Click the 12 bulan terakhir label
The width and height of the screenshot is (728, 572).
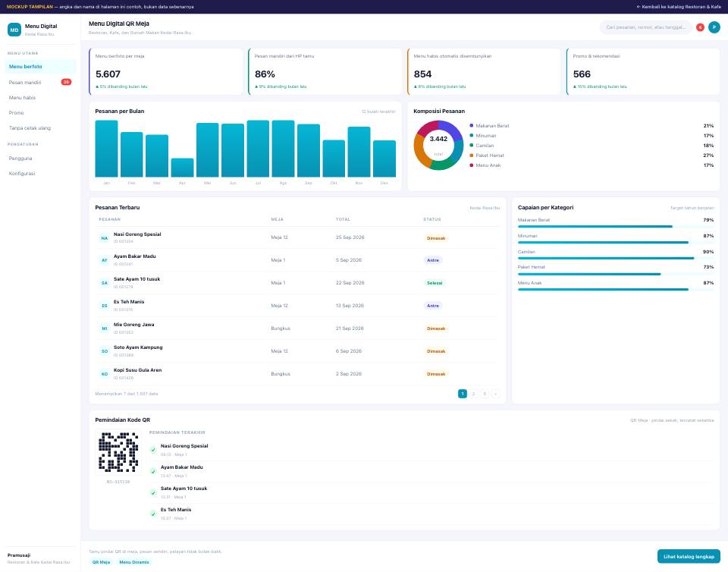coord(378,112)
